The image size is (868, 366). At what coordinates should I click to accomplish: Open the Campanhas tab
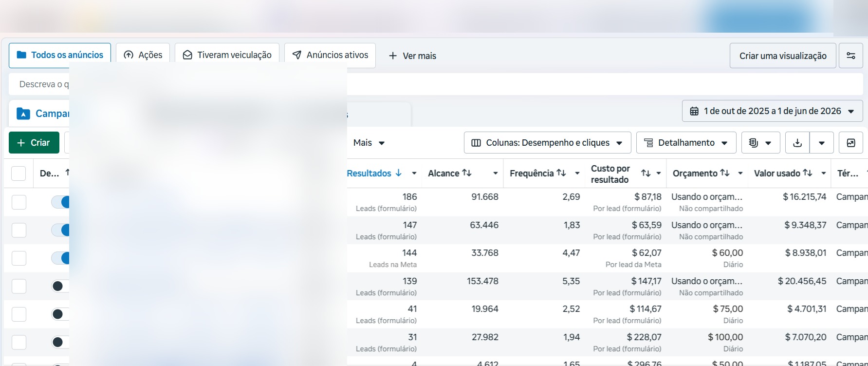coord(44,114)
